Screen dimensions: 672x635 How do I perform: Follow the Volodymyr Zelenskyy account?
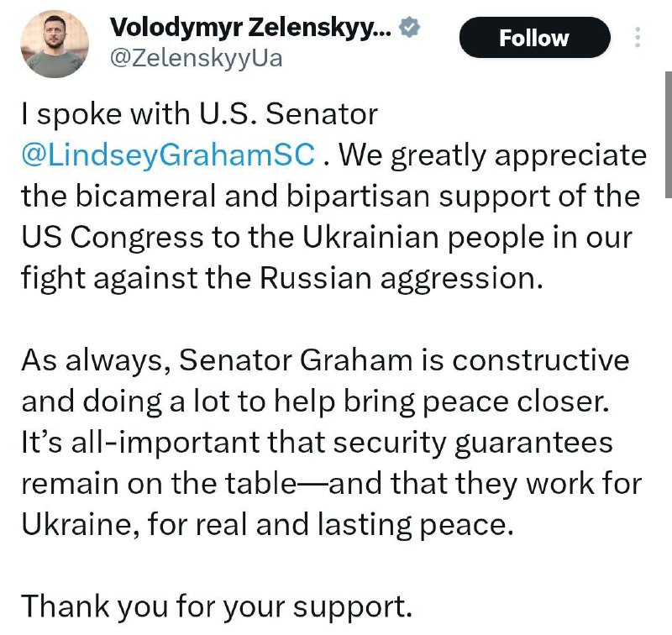534,38
